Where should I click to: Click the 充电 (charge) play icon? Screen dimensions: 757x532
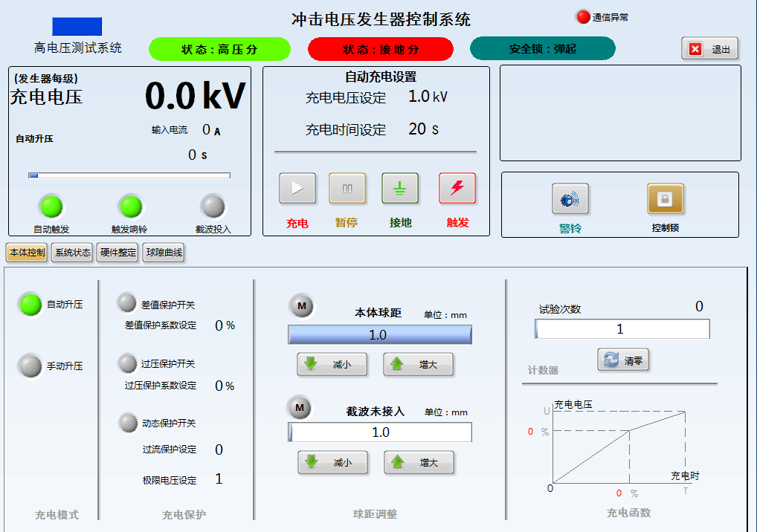pos(297,189)
